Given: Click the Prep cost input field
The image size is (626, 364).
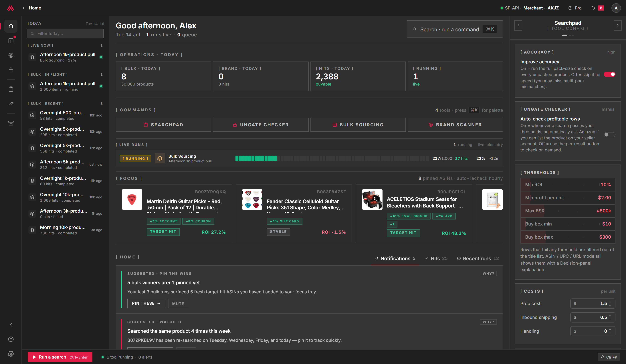Looking at the screenshot, I should point(593,303).
